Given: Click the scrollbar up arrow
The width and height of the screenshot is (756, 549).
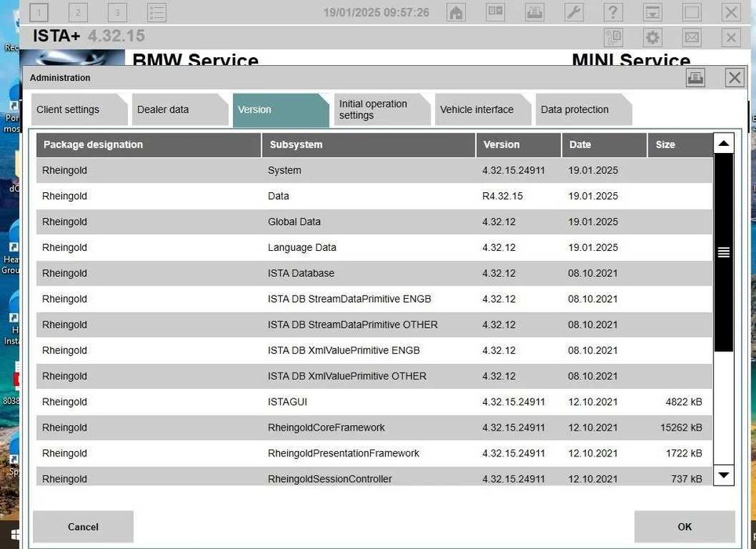Looking at the screenshot, I should pyautogui.click(x=723, y=144).
